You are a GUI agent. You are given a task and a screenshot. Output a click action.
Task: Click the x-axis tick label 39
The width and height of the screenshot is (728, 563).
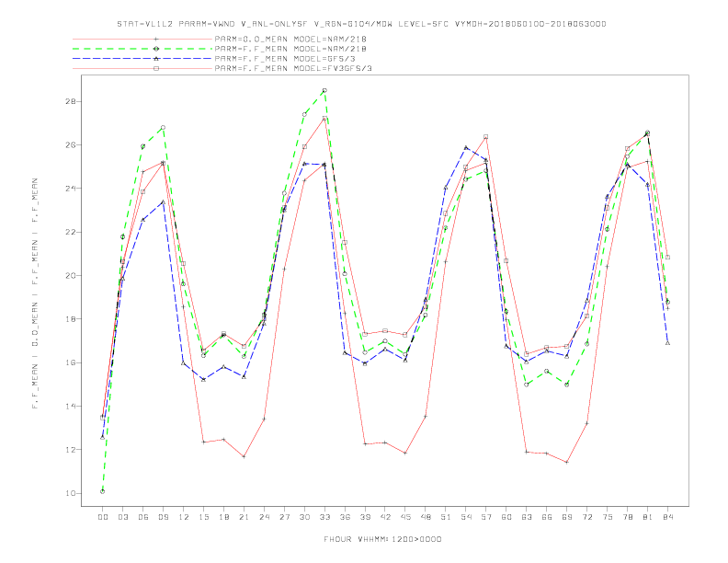pyautogui.click(x=365, y=517)
